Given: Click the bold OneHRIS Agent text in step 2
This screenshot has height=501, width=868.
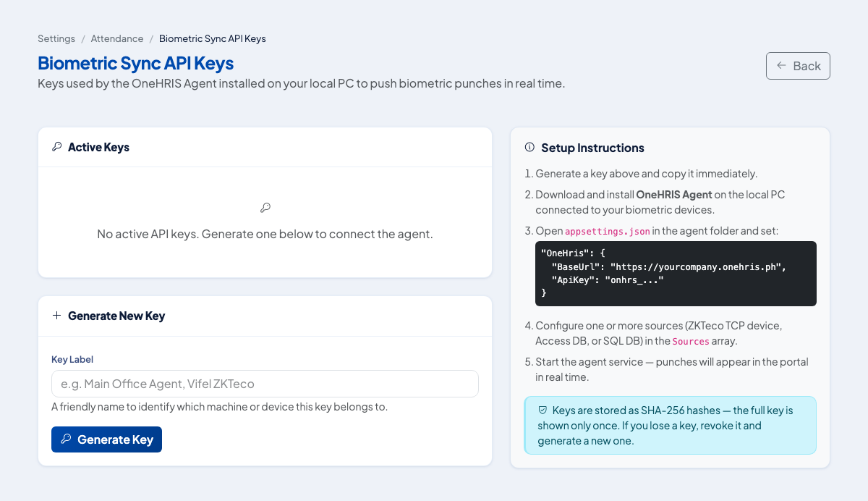Looking at the screenshot, I should pos(674,195).
